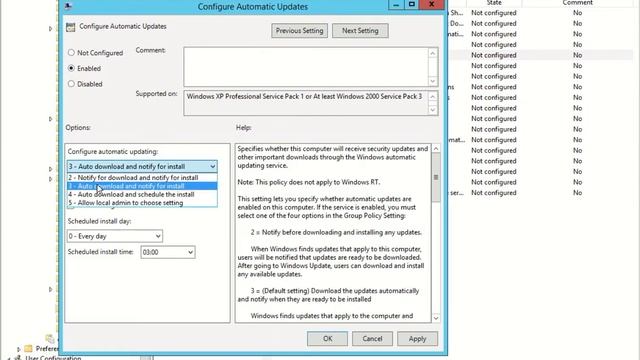
Task: Click the Comment box scroll up arrow
Action: click(433, 53)
